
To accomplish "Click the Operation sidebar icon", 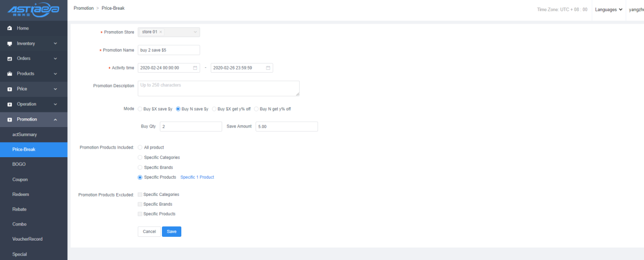I will coord(9,104).
